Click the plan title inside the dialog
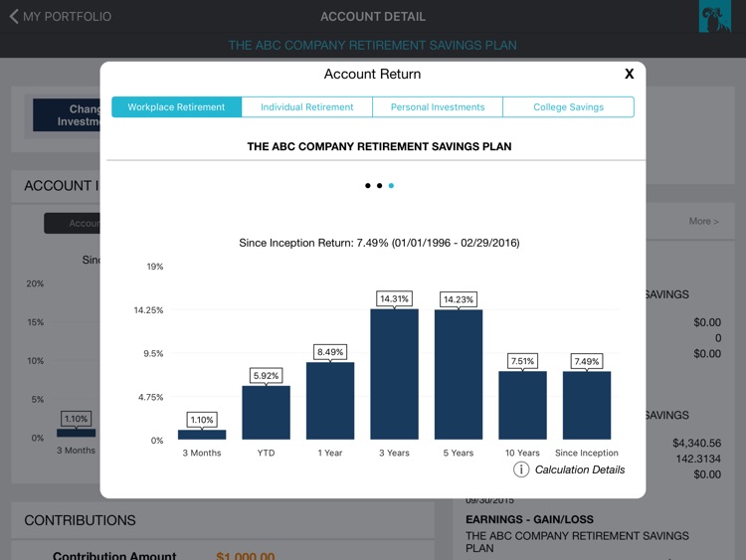The image size is (746, 560). 379,146
